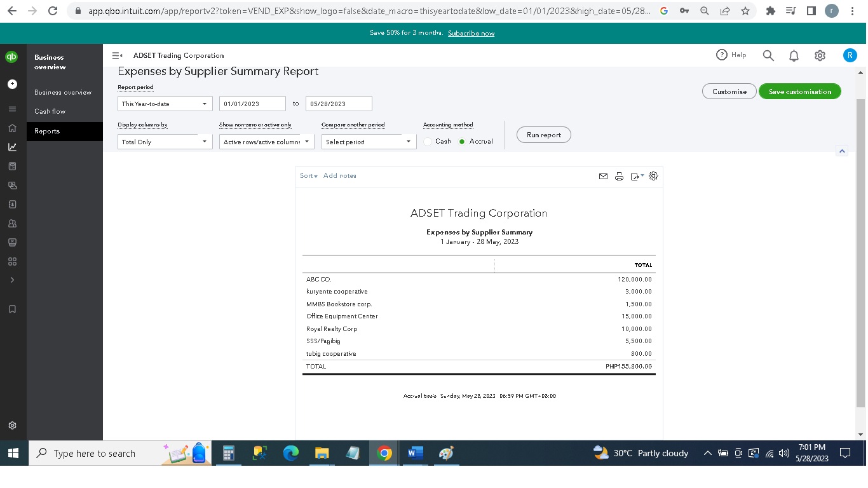The image size is (868, 488).
Task: Collapse the report options with chevron
Action: pyautogui.click(x=842, y=151)
